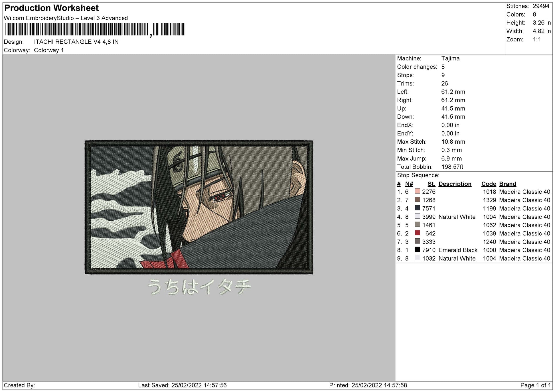Click thread code "1039" in stop 6 row
The width and height of the screenshot is (555, 392).
click(x=489, y=233)
